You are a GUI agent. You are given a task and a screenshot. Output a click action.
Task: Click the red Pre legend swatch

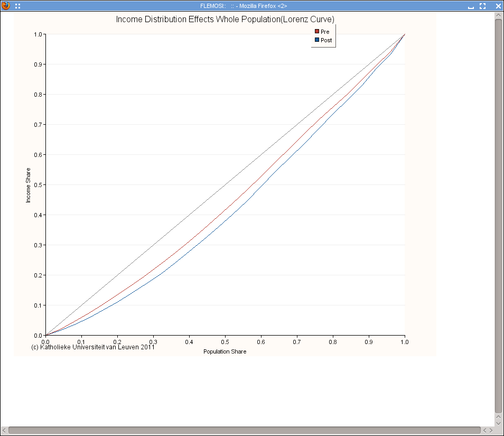pos(317,32)
